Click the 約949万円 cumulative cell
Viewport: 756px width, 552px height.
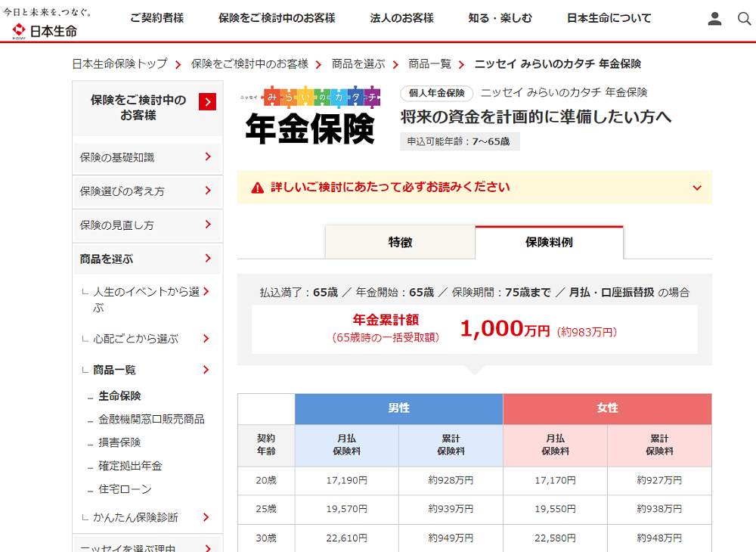(451, 538)
